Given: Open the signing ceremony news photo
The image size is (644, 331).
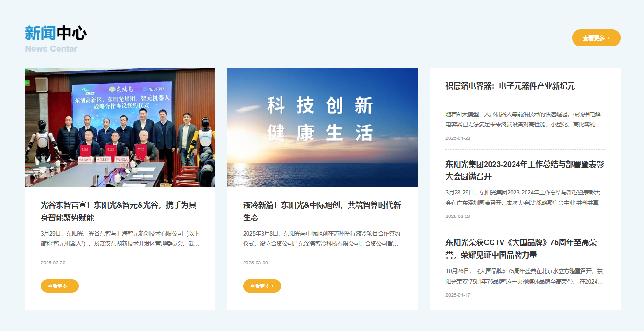Looking at the screenshot, I should coord(120,127).
